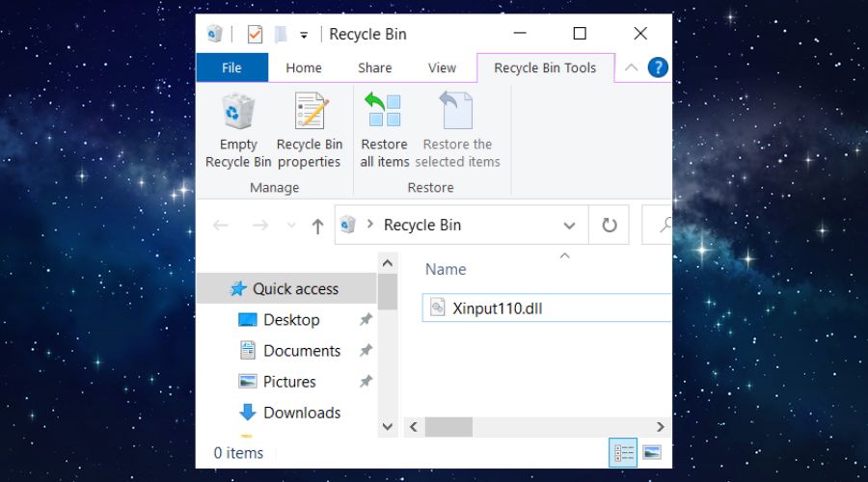Click navigation pane scroll up arrow
The image size is (868, 482).
(388, 263)
